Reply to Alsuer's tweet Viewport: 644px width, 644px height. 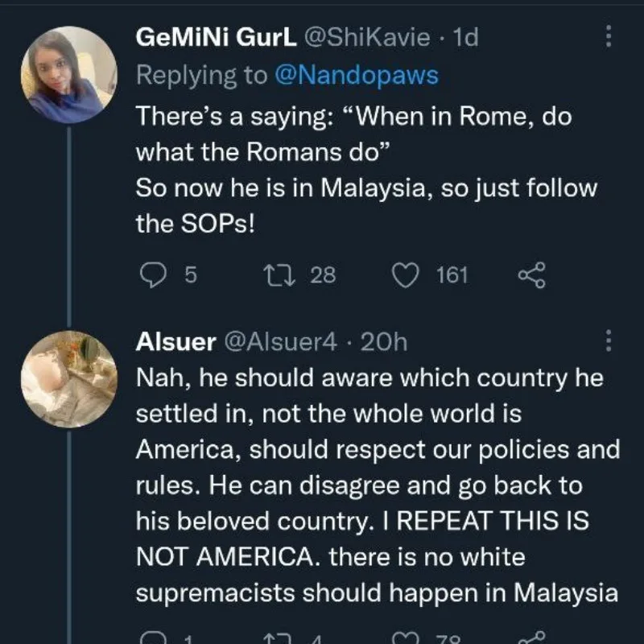click(153, 638)
